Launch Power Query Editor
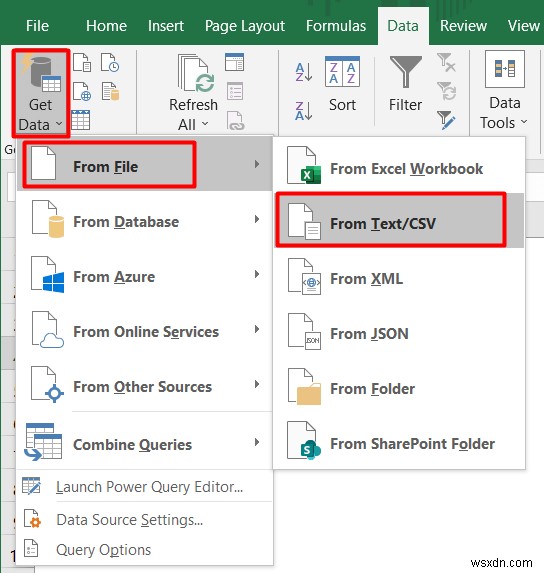This screenshot has width=544, height=573. coord(145,487)
